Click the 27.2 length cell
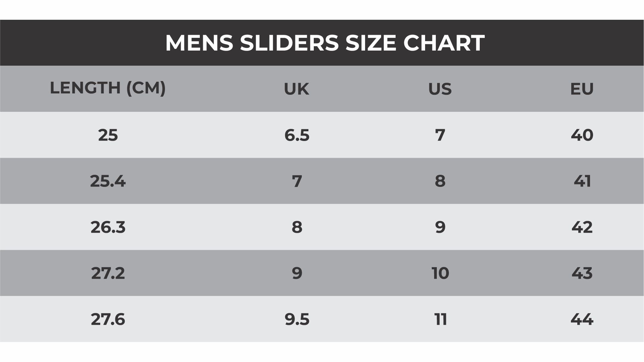The width and height of the screenshot is (644, 362). [108, 273]
